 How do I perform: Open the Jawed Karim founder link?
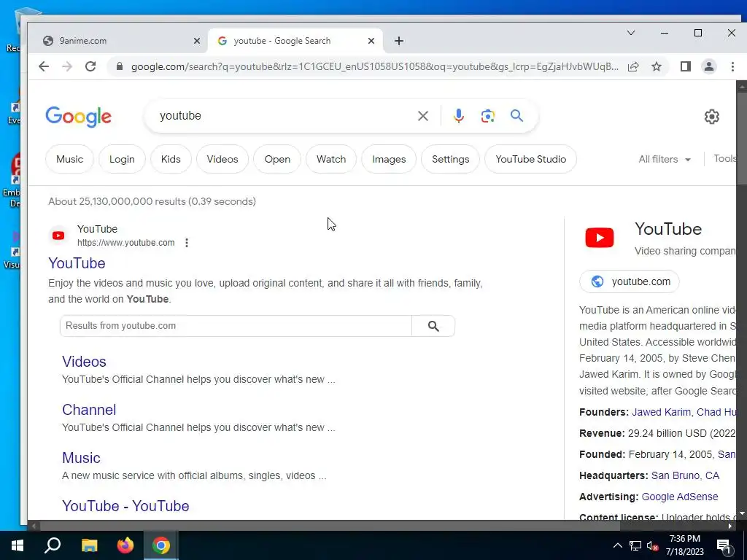pos(661,413)
